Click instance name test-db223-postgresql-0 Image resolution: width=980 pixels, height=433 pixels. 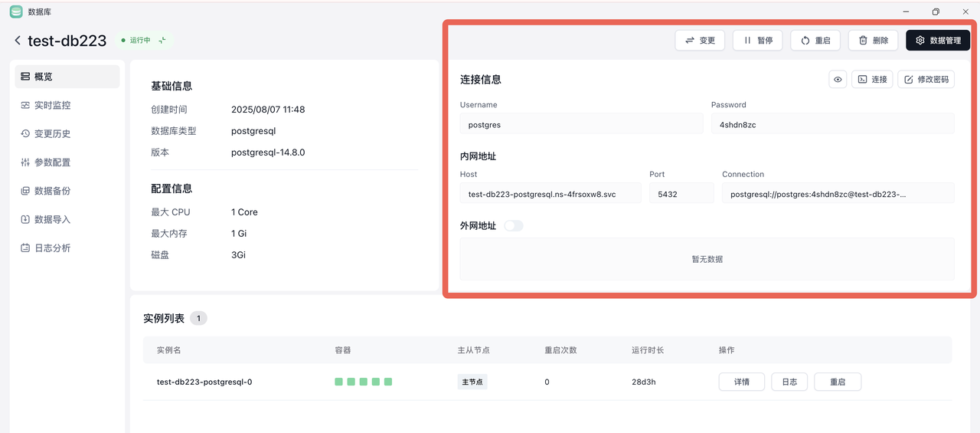[x=204, y=382]
